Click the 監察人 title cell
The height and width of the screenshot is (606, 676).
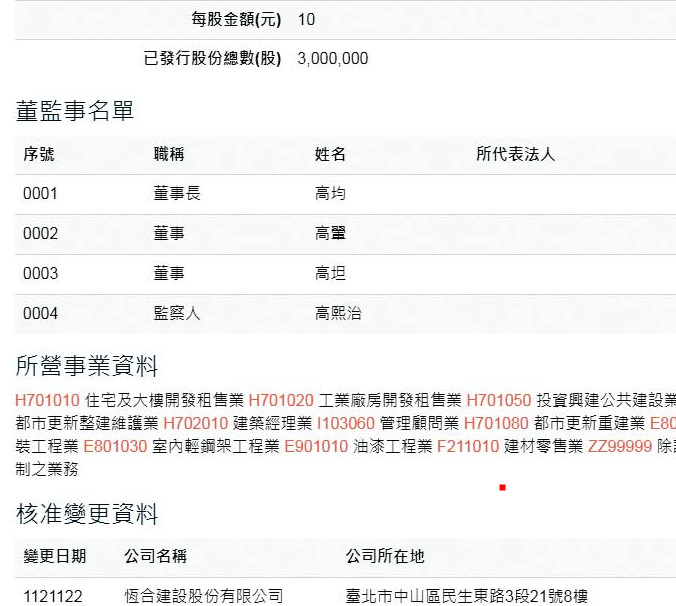pos(177,313)
